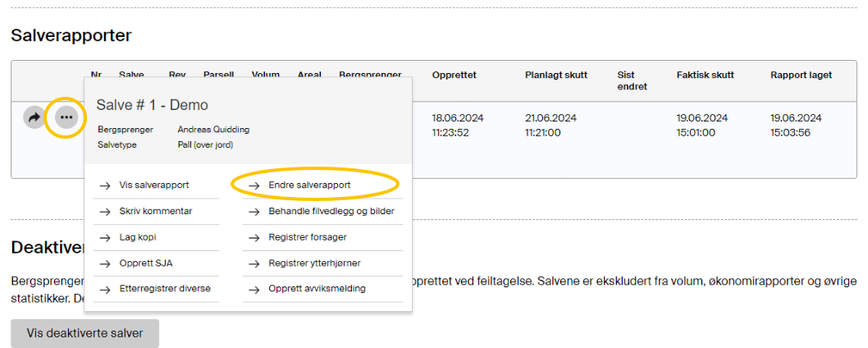Image resolution: width=868 pixels, height=348 pixels.
Task: Click the Opprettet column header
Action: pyautogui.click(x=454, y=76)
